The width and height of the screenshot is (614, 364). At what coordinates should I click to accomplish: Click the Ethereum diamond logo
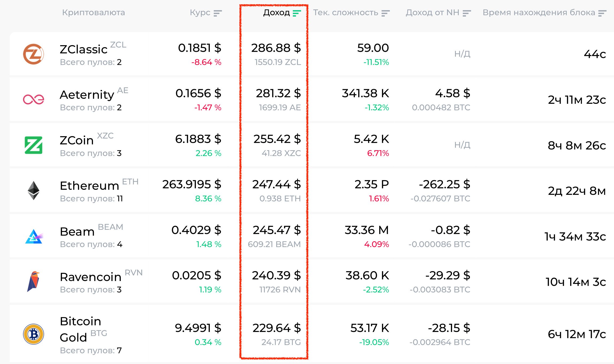coord(33,191)
